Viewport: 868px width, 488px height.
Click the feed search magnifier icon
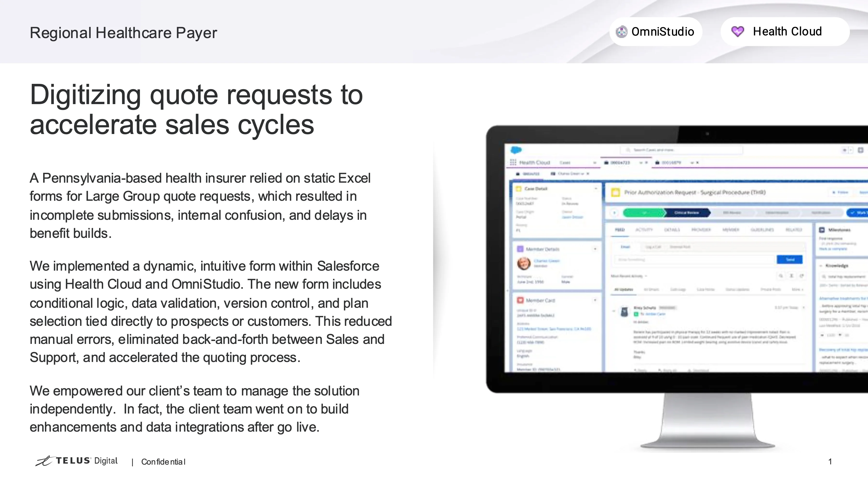pyautogui.click(x=781, y=276)
